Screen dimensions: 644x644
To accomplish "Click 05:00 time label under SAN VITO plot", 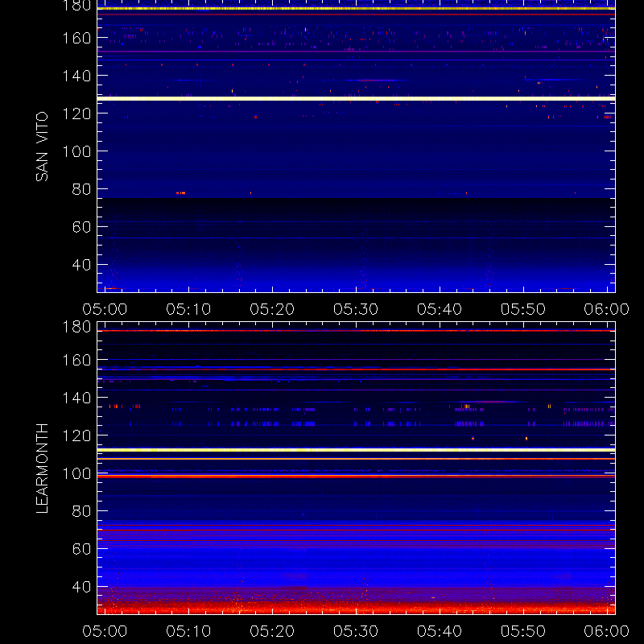I will click(105, 309).
